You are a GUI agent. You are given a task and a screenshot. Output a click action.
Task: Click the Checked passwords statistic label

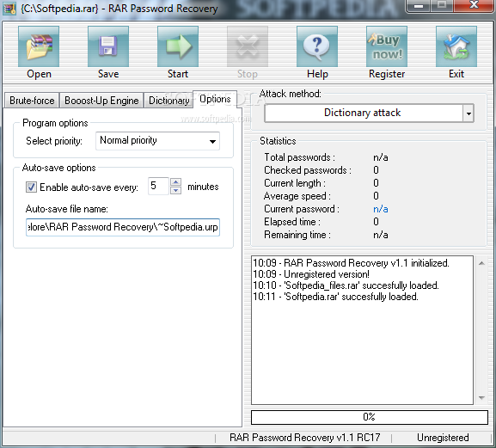pyautogui.click(x=308, y=170)
